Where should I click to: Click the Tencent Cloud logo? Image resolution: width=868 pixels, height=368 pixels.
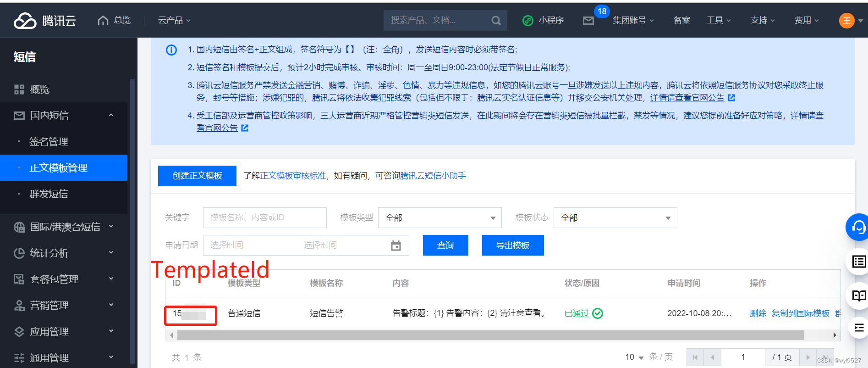(45, 21)
